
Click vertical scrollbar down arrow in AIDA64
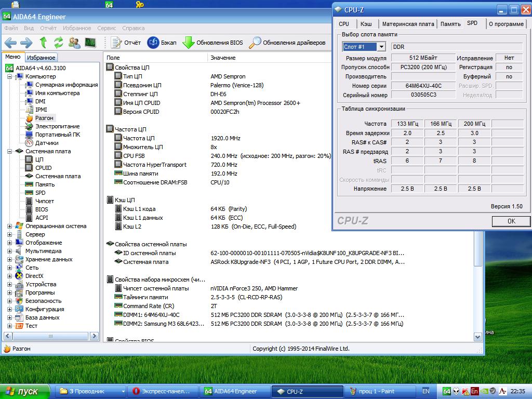(478, 337)
